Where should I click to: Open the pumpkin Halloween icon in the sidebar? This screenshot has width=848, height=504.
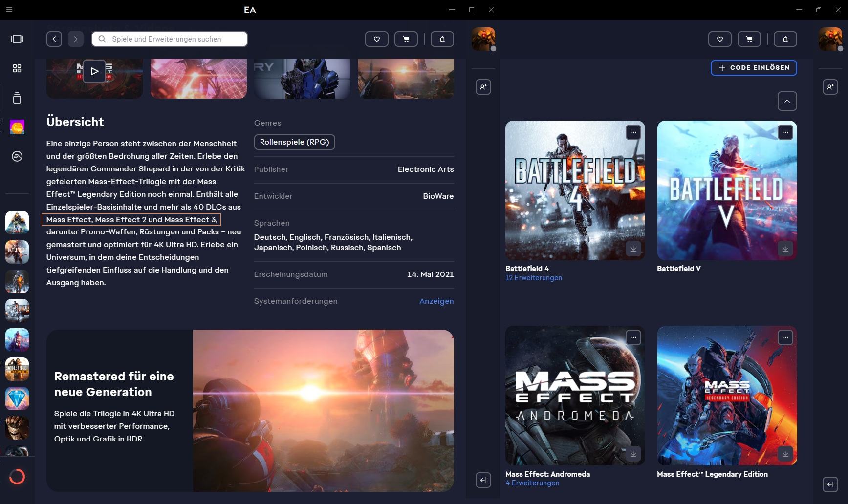17,127
